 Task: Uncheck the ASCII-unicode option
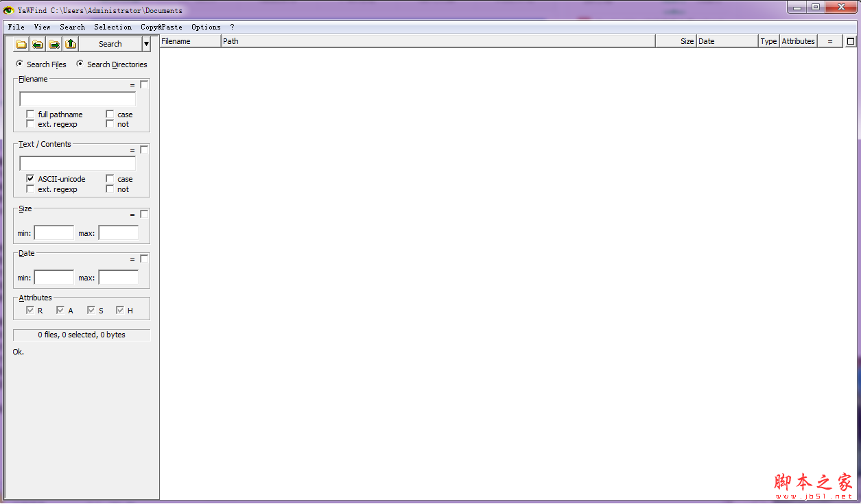tap(30, 179)
